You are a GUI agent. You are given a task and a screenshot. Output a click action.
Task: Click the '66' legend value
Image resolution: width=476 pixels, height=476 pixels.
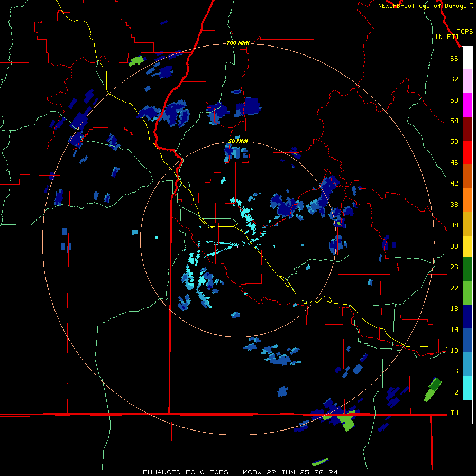click(x=454, y=59)
